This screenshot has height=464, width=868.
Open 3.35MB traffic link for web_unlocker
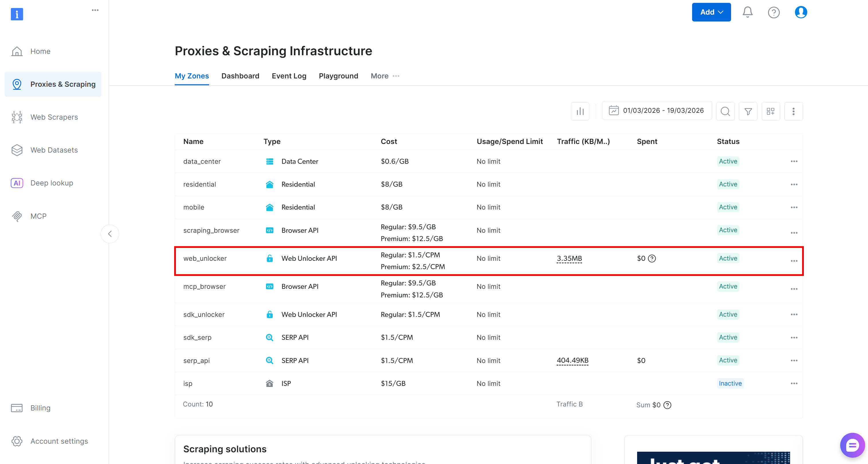(569, 258)
